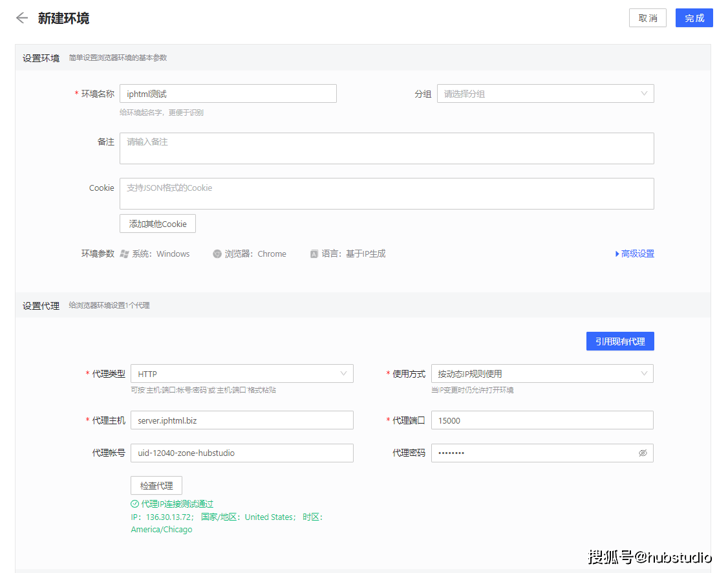Screen dimensions: 728x573
Task: Open the America/Chicago timezone link
Action: [x=161, y=529]
